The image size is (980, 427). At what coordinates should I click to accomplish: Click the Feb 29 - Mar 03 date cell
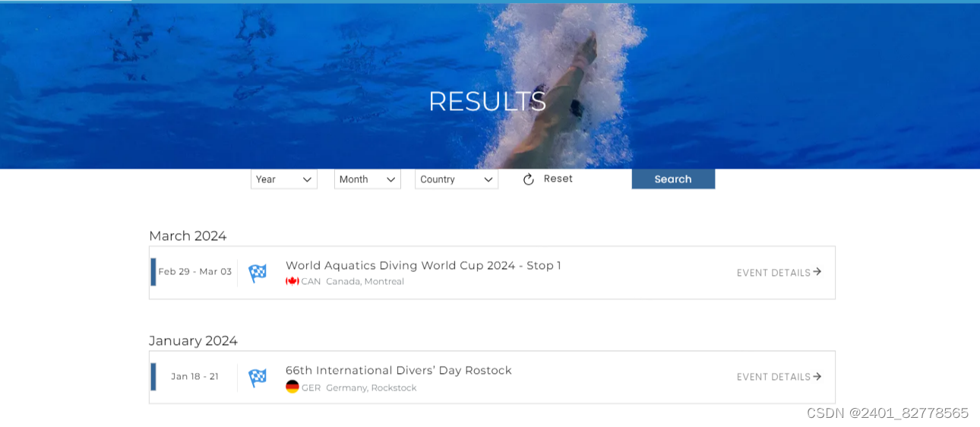(194, 271)
